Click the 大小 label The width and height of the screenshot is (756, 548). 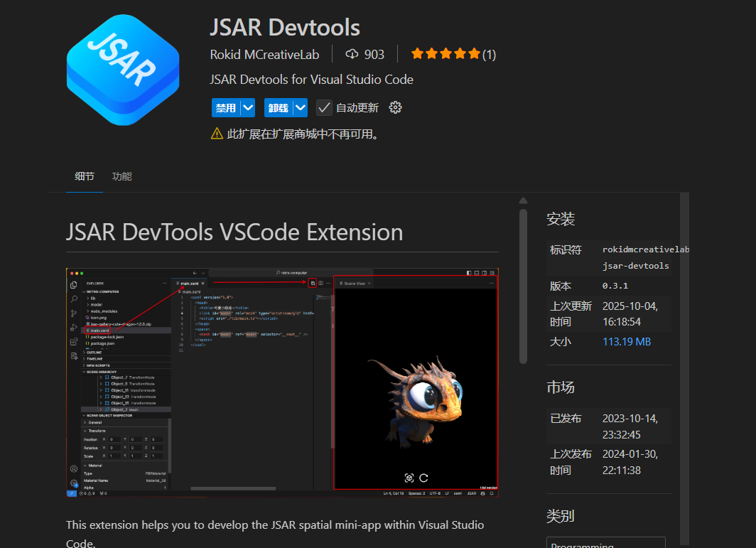[x=560, y=342]
